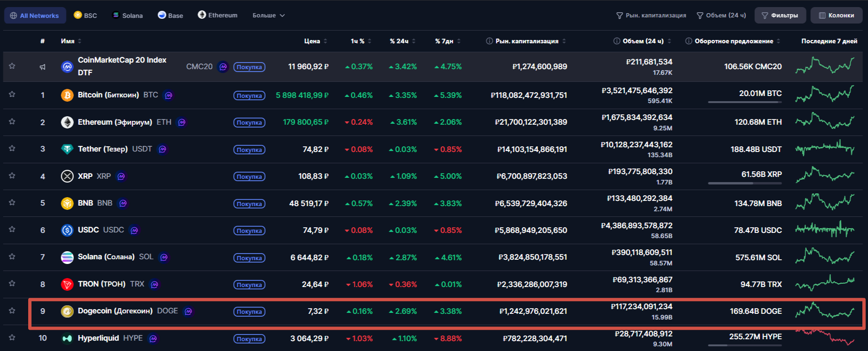The height and width of the screenshot is (351, 868).
Task: Open the Фильтры button
Action: [780, 16]
